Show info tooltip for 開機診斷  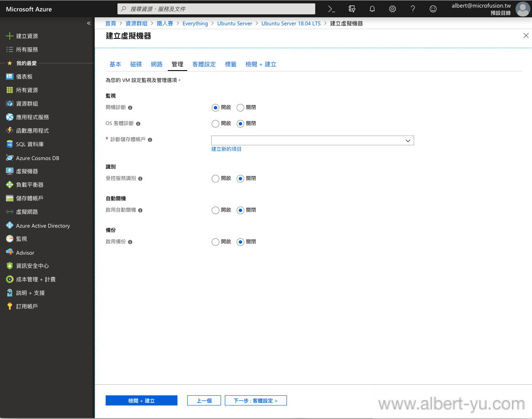(x=130, y=108)
